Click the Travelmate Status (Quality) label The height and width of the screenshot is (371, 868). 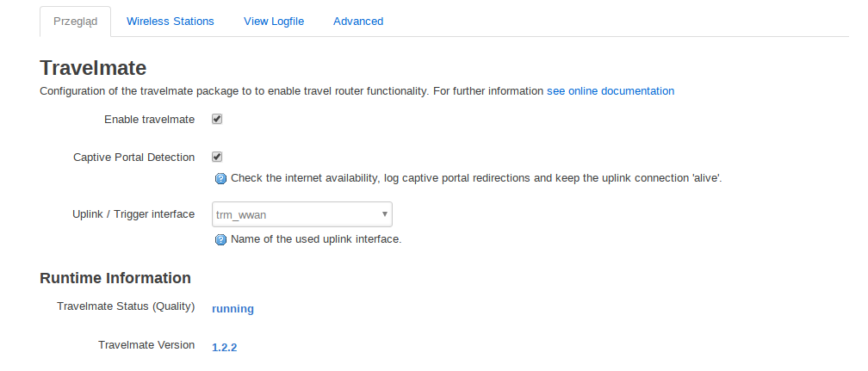126,306
